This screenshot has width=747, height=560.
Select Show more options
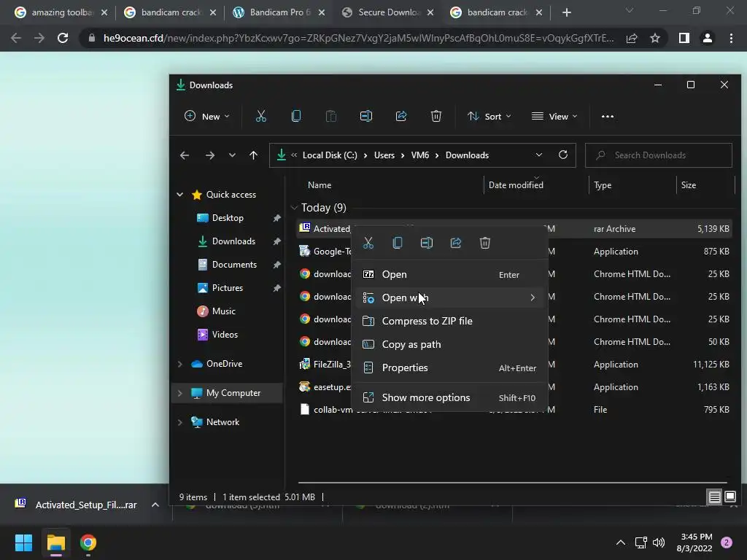(450, 397)
